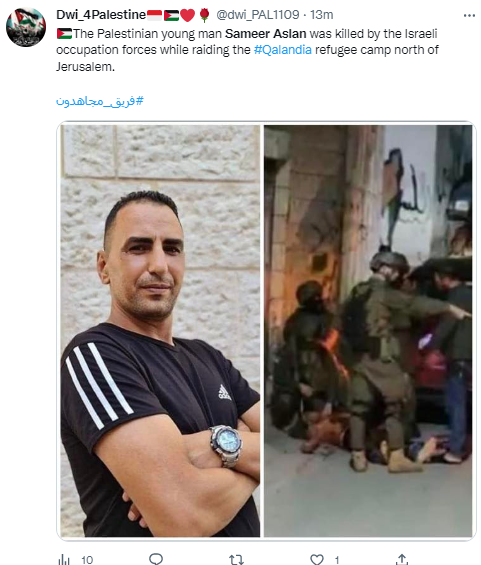Open the #Qalandia hashtag link
Screen dimensions: 481x565
coord(283,50)
